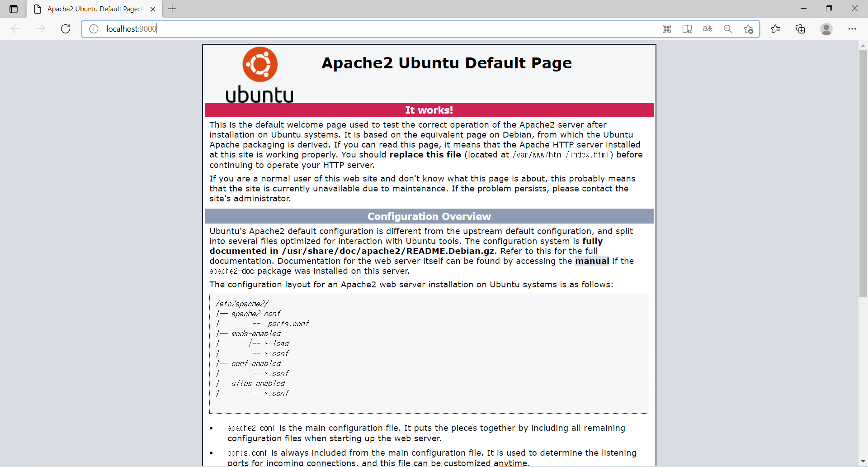Click the scrollbar up arrow

(x=863, y=45)
